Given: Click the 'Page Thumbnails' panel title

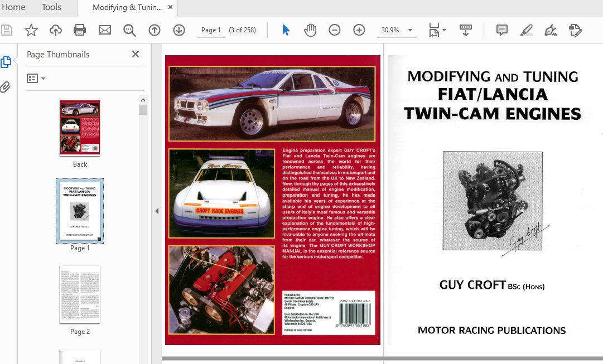Looking at the screenshot, I should 58,55.
